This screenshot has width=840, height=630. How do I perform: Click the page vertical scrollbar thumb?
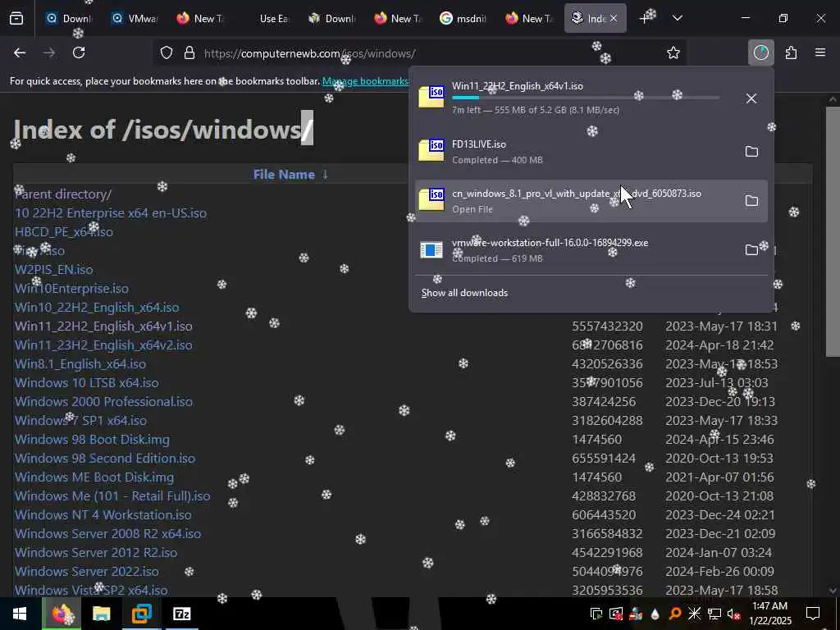tap(833, 231)
